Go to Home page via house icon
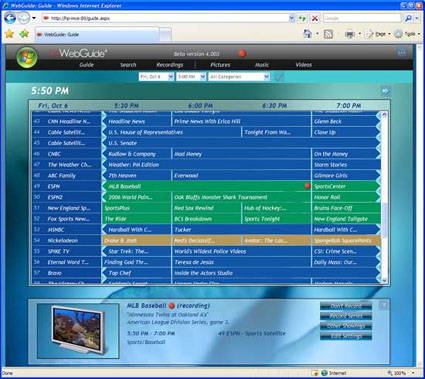Screen dimensions: 425x379 point(307,34)
